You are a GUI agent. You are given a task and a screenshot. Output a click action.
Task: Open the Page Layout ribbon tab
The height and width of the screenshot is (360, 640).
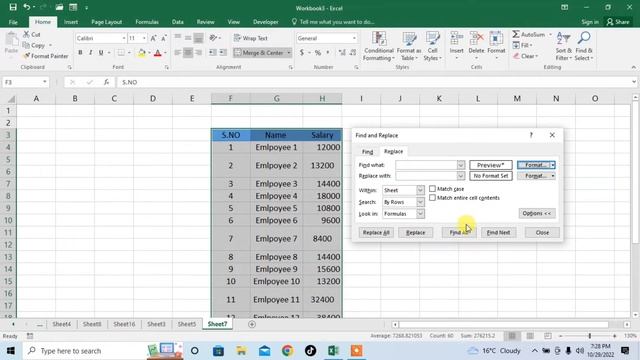point(107,22)
